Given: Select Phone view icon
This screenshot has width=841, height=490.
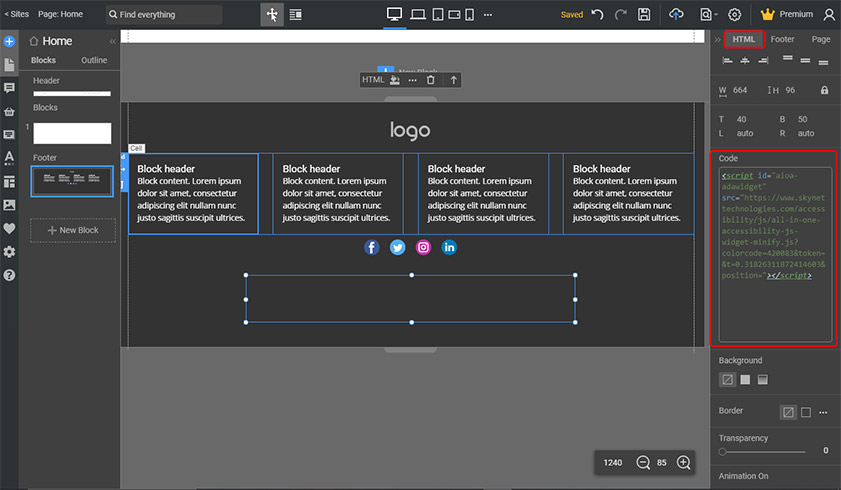Looking at the screenshot, I should pyautogui.click(x=469, y=14).
